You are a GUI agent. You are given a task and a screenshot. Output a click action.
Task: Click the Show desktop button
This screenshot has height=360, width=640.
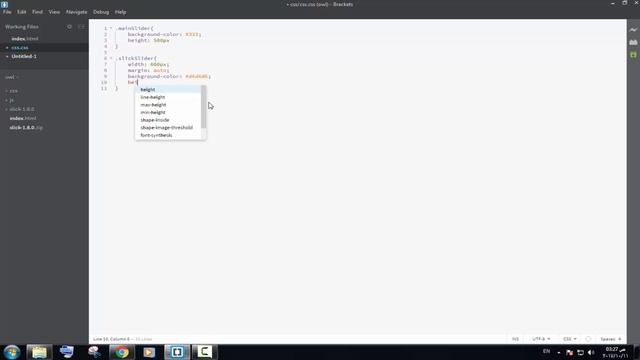click(x=637, y=352)
